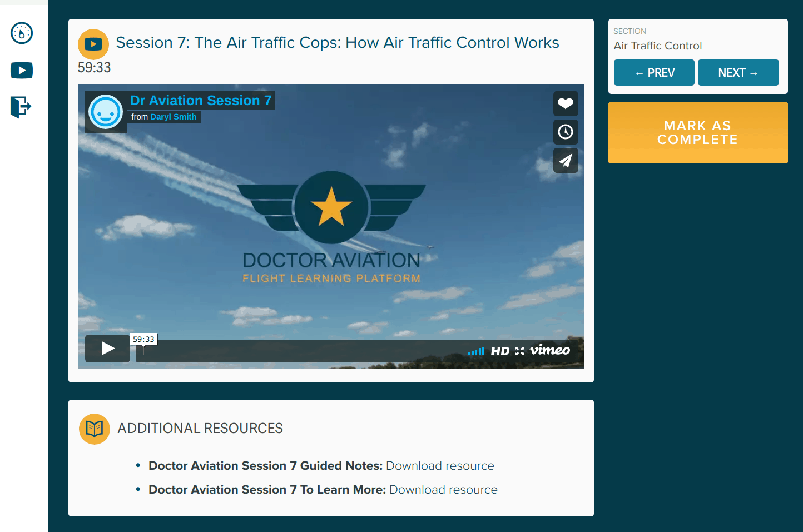Download the Session 7 To Learn More resource
Viewport: 803px width, 532px height.
tap(443, 490)
